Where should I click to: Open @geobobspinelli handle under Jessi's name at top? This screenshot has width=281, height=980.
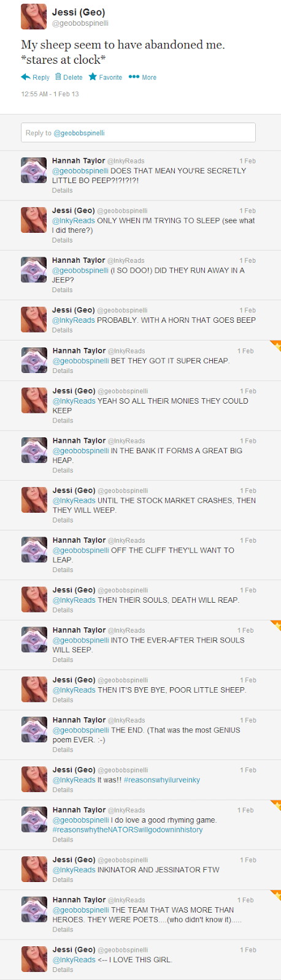80,23
